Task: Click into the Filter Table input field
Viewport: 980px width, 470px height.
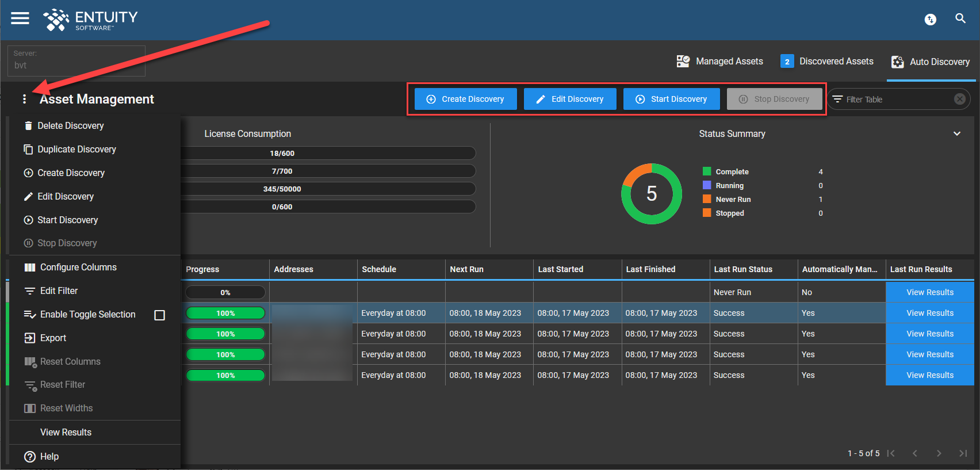Action: click(897, 99)
